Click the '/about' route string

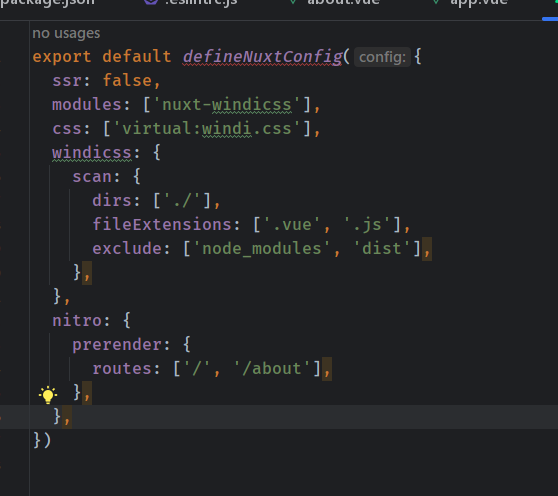272,369
